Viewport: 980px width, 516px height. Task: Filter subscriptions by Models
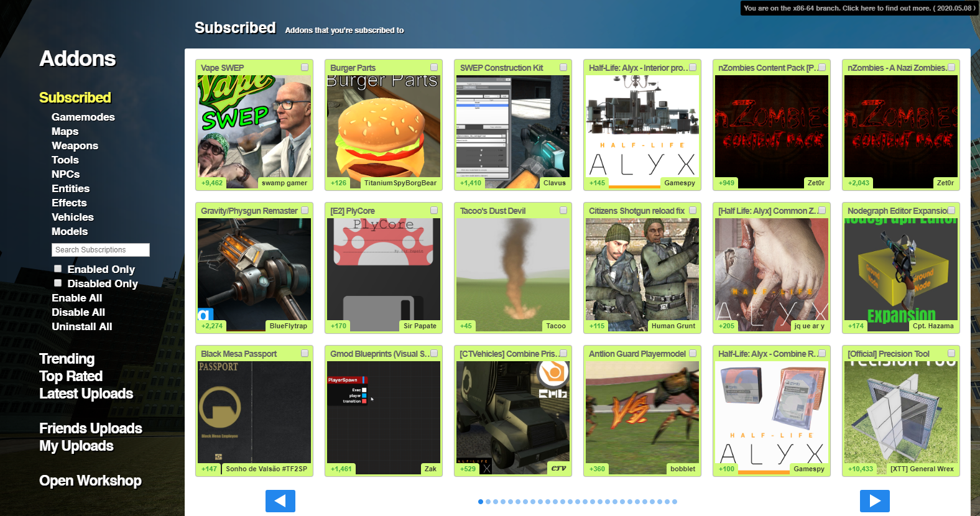(70, 231)
